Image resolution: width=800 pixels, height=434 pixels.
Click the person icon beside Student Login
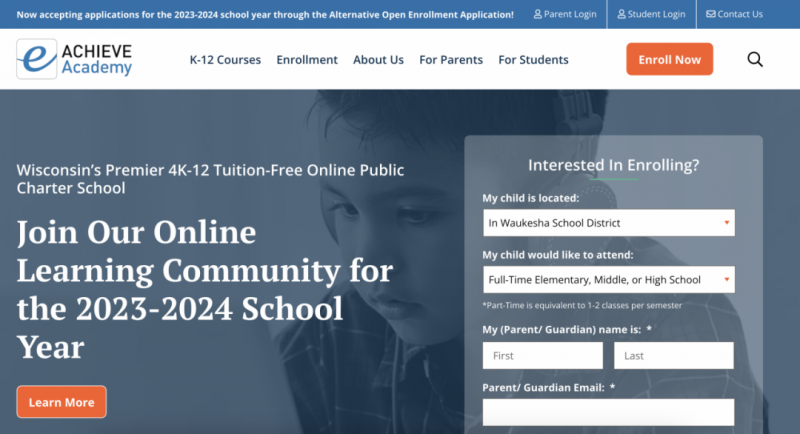pyautogui.click(x=621, y=14)
